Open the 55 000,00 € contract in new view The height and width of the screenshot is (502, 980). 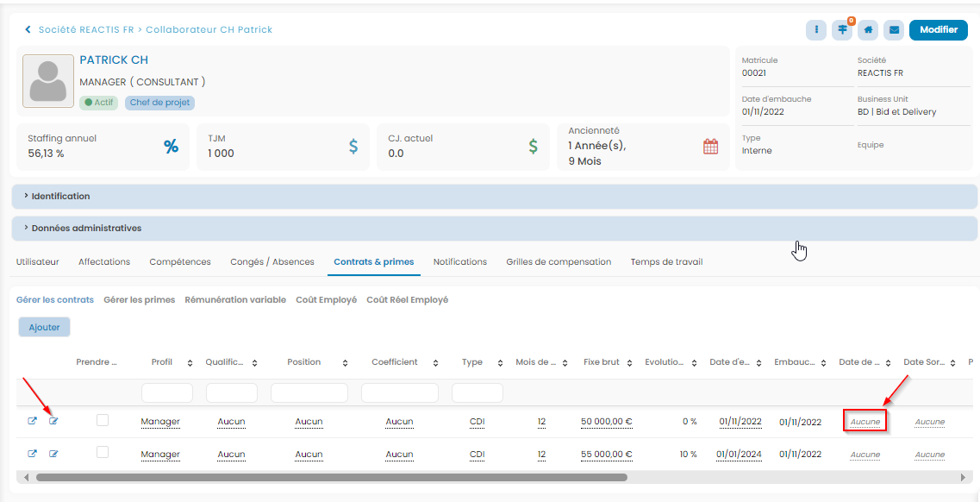tap(33, 454)
